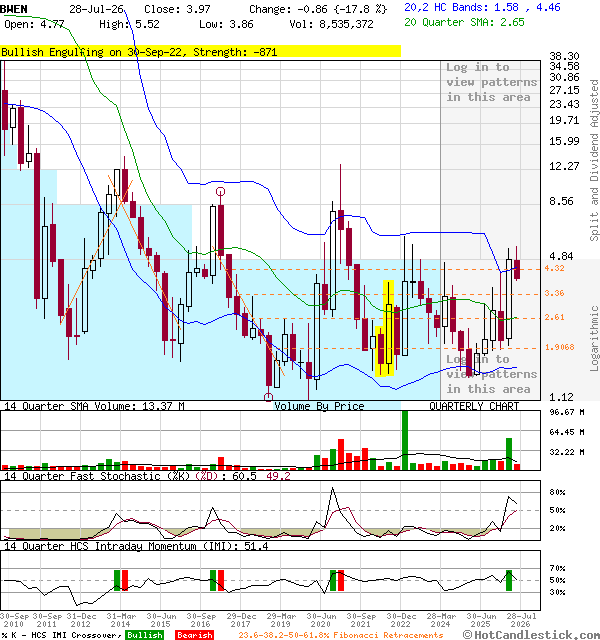Click the 1.9068 Fibonacci level label
This screenshot has height=640, width=600.
point(559,347)
